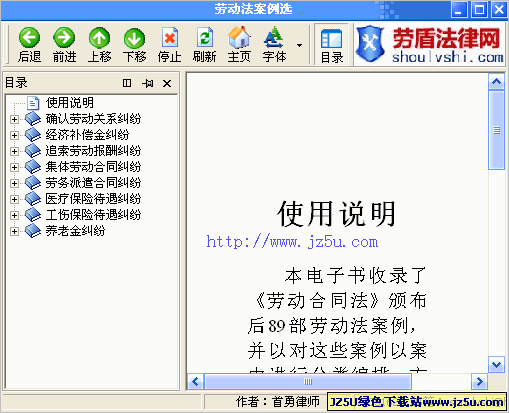Go to 主页 home page icon
Viewport: 509px width, 413px height.
coord(239,38)
